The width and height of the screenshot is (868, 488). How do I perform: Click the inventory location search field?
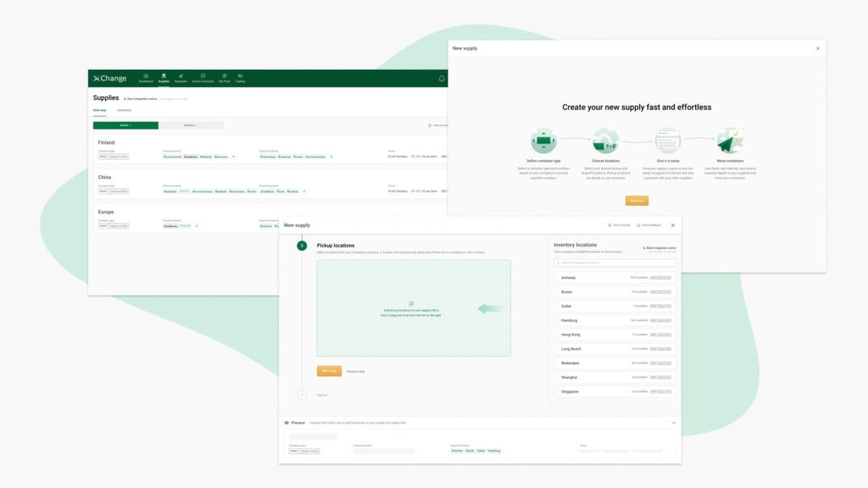[615, 263]
